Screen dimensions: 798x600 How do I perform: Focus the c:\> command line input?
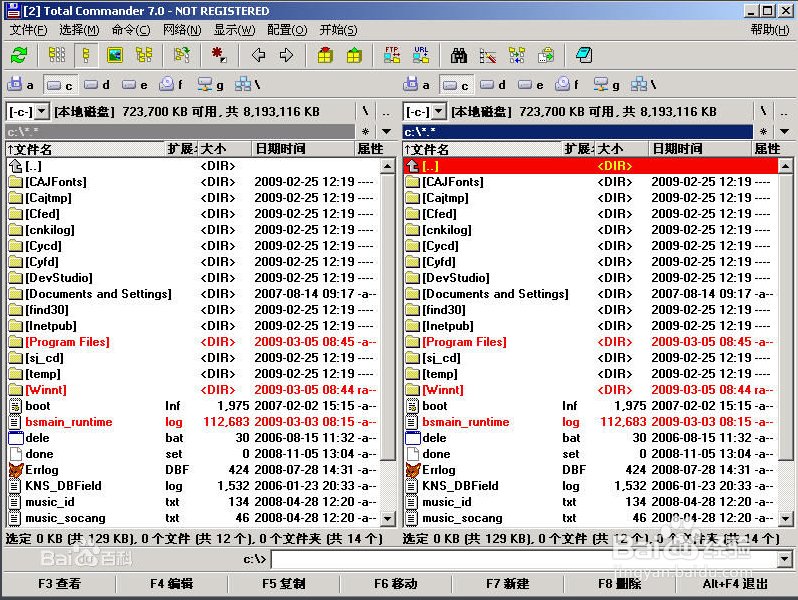524,560
